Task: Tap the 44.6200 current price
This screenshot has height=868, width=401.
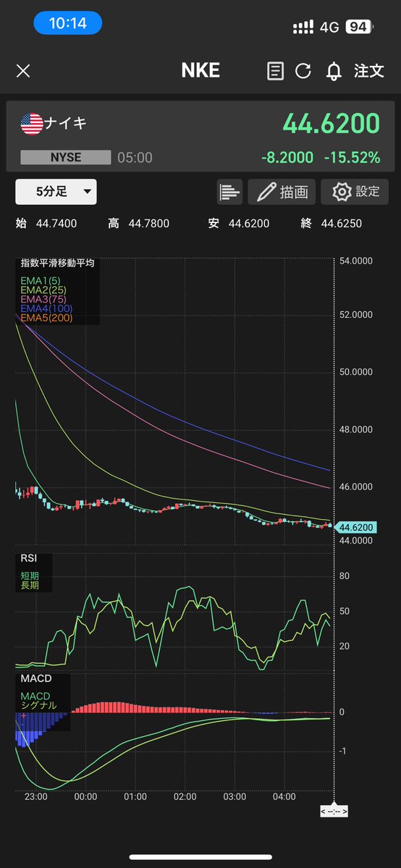Action: pyautogui.click(x=332, y=124)
